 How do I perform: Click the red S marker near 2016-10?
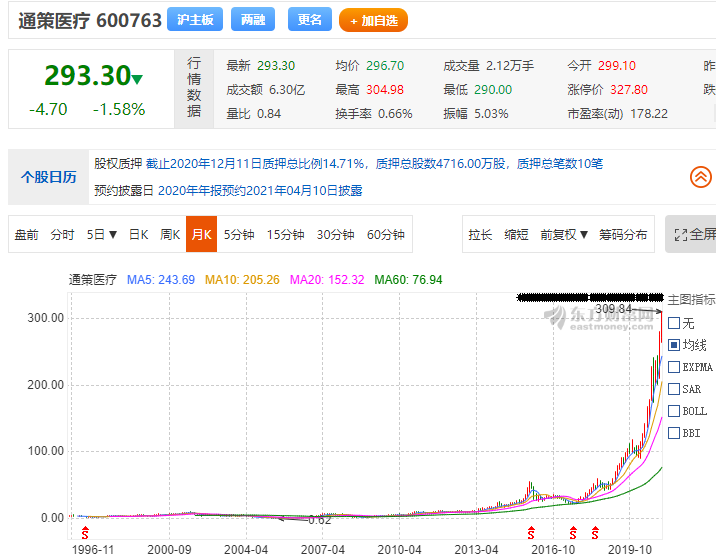click(573, 531)
